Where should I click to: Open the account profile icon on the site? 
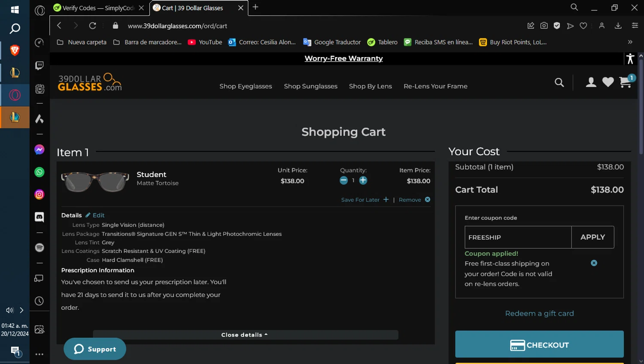pos(591,82)
